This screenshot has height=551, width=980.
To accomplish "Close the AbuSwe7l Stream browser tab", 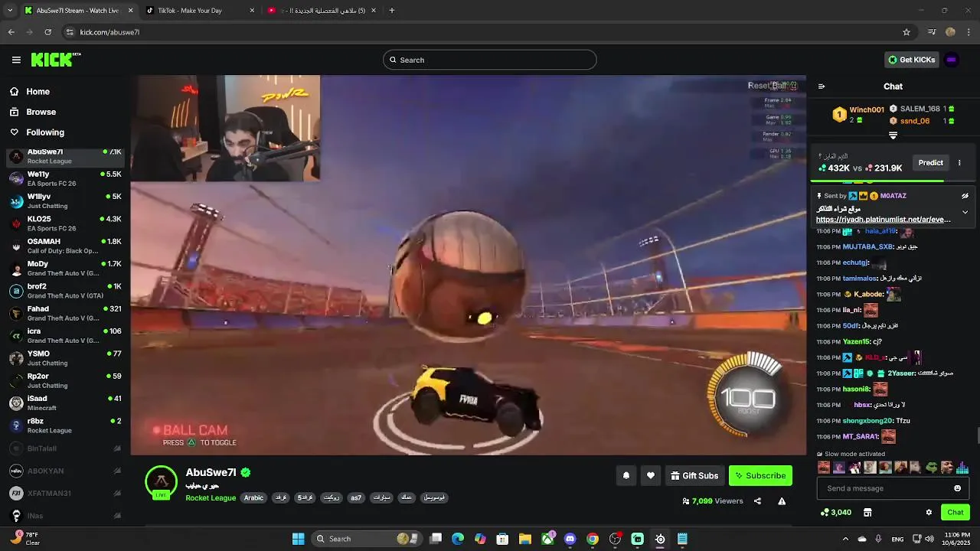I will click(x=130, y=11).
